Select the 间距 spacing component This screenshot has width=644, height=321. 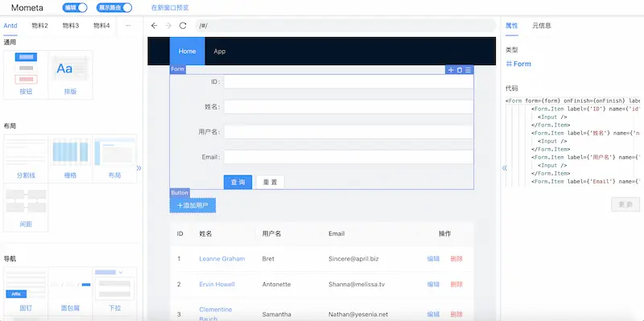[26, 208]
